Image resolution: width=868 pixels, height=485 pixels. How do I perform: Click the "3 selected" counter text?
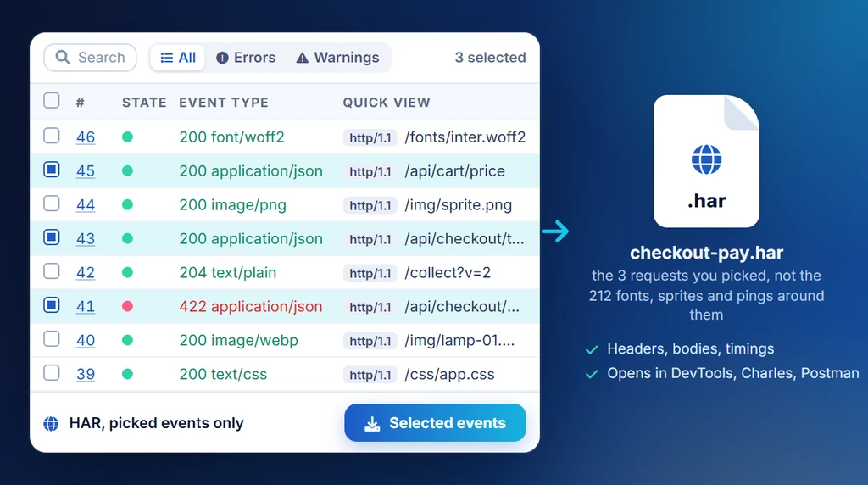tap(490, 58)
